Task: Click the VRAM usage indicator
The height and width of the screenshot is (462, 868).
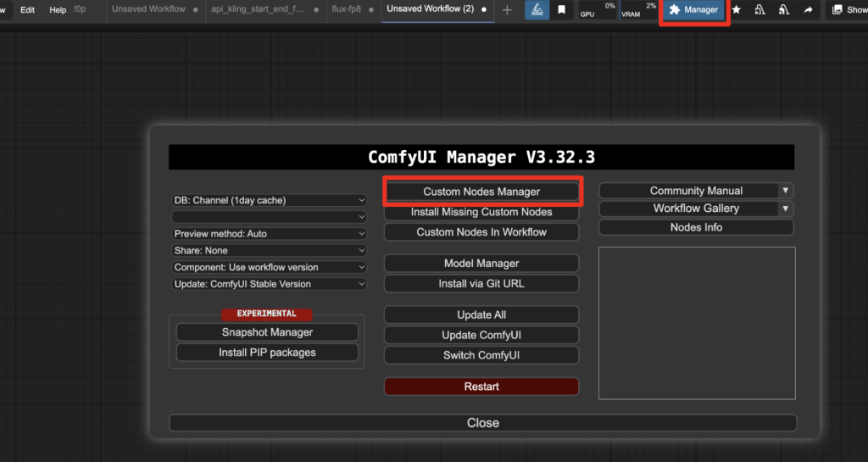Action: pyautogui.click(x=638, y=10)
